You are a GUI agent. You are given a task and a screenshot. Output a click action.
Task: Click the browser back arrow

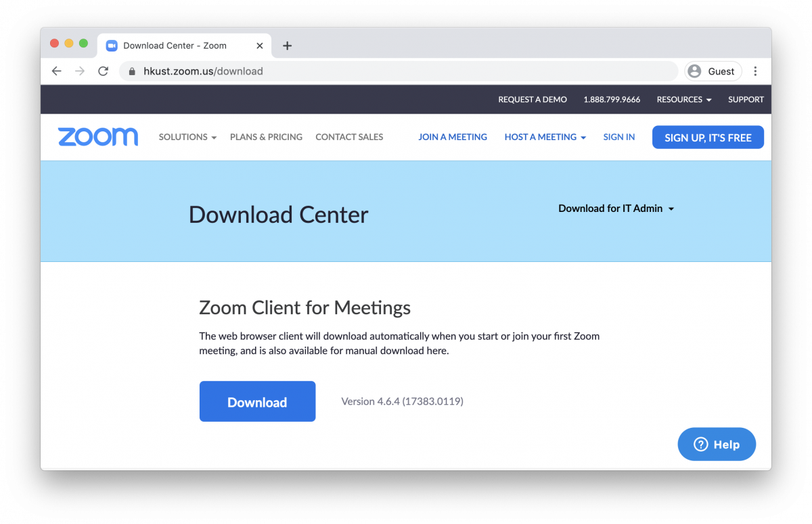57,71
